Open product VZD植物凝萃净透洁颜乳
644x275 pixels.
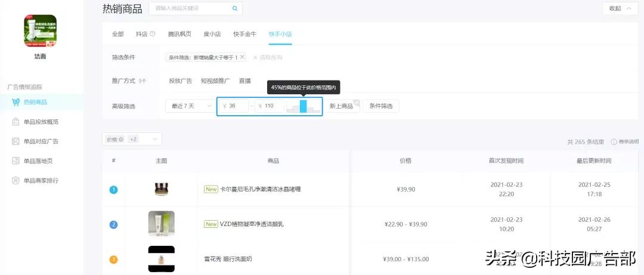252,224
